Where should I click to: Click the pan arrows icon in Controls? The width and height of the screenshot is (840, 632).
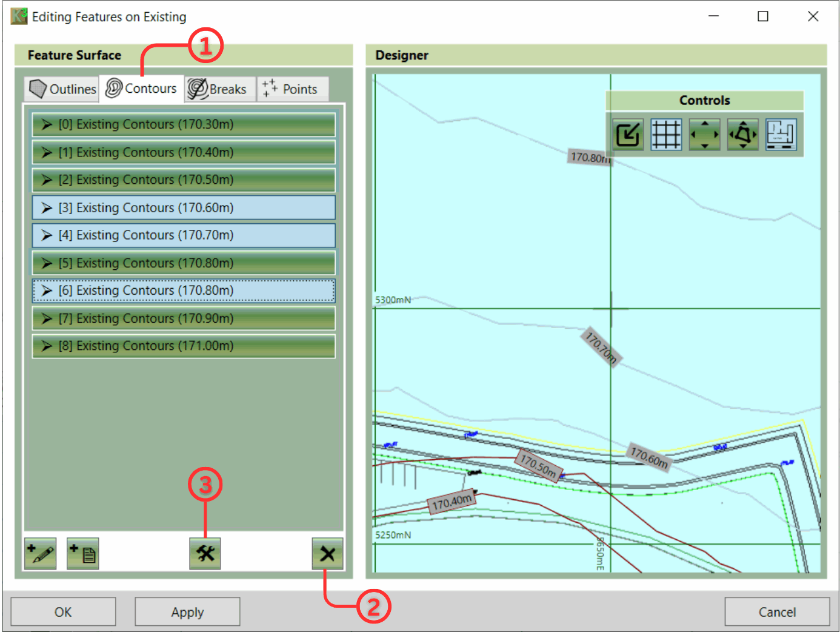[x=704, y=134]
